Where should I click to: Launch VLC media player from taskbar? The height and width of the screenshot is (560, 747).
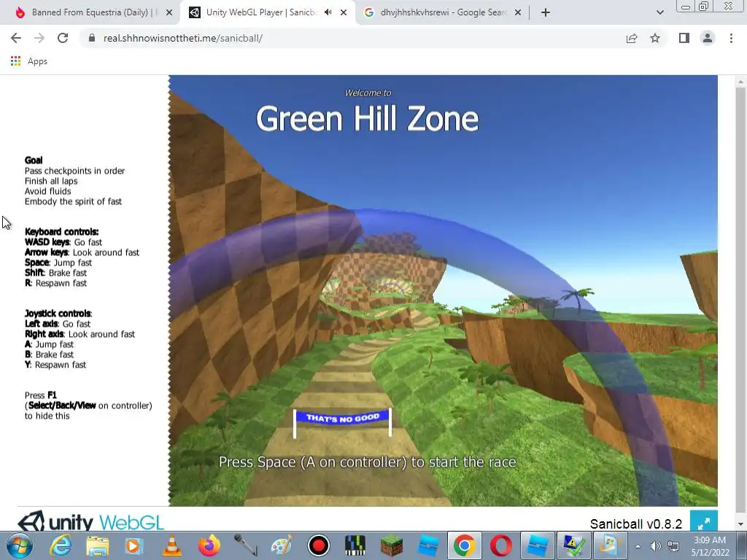click(x=171, y=545)
